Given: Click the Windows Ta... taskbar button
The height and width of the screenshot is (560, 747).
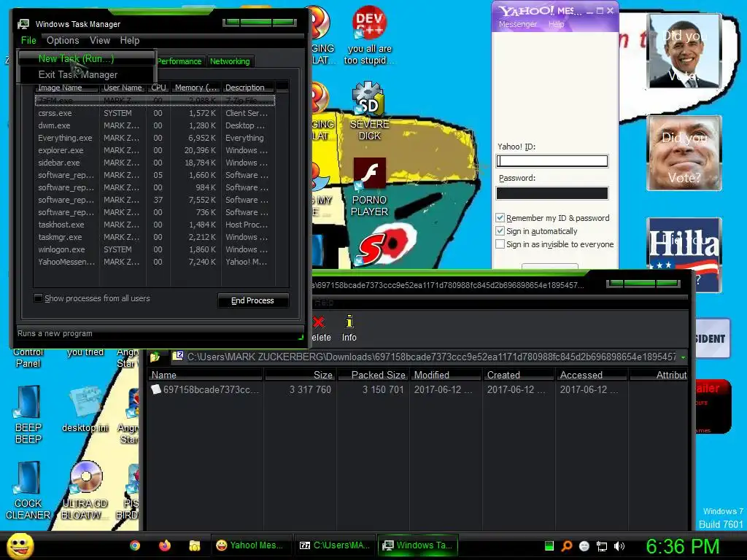Looking at the screenshot, I should pos(418,545).
